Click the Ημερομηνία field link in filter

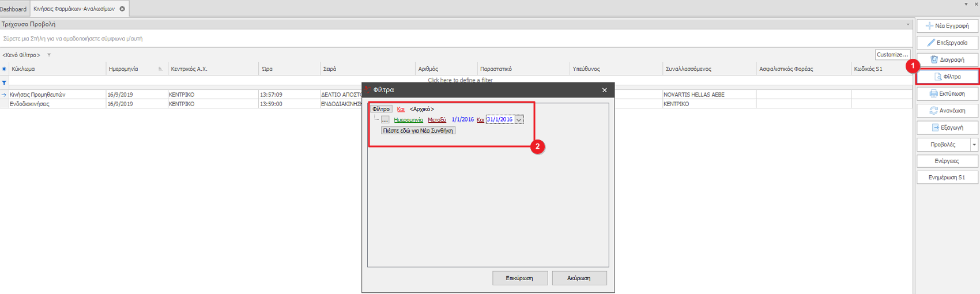coord(408,120)
